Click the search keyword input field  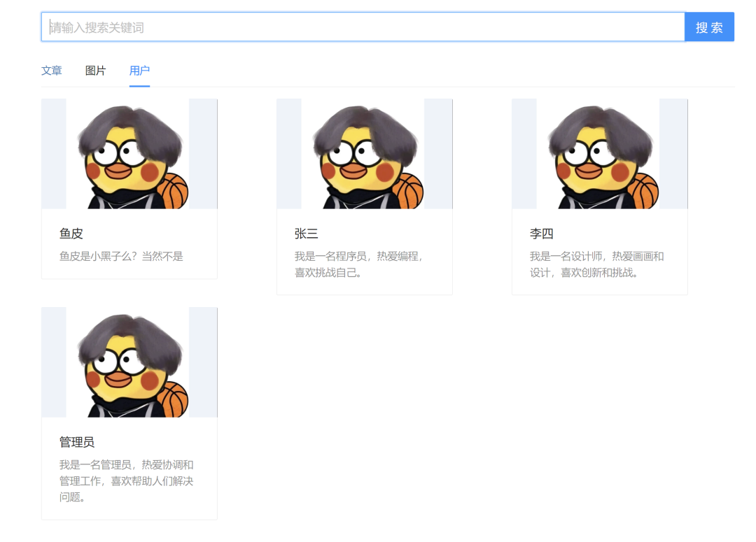pyautogui.click(x=363, y=27)
